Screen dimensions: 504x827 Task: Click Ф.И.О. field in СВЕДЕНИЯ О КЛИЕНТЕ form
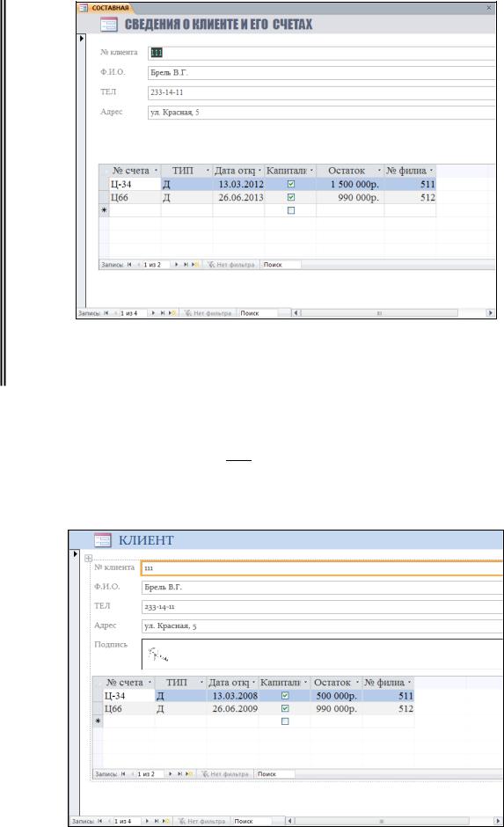321,73
